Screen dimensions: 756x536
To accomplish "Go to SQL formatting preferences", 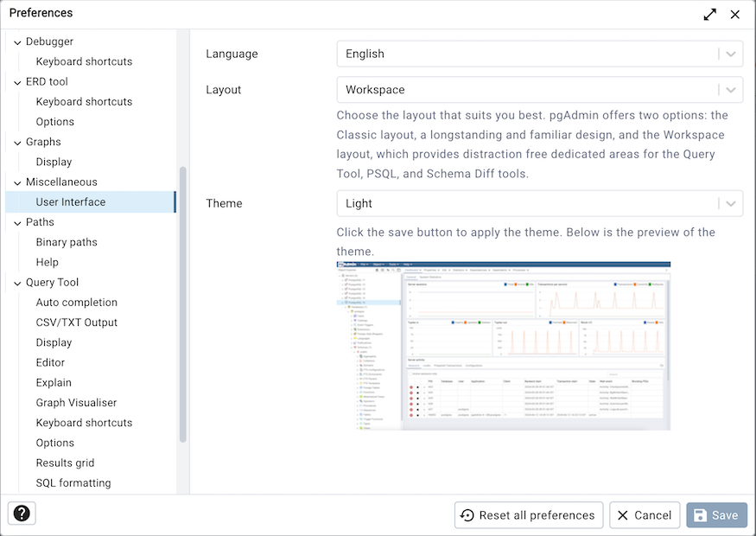I will click(73, 483).
